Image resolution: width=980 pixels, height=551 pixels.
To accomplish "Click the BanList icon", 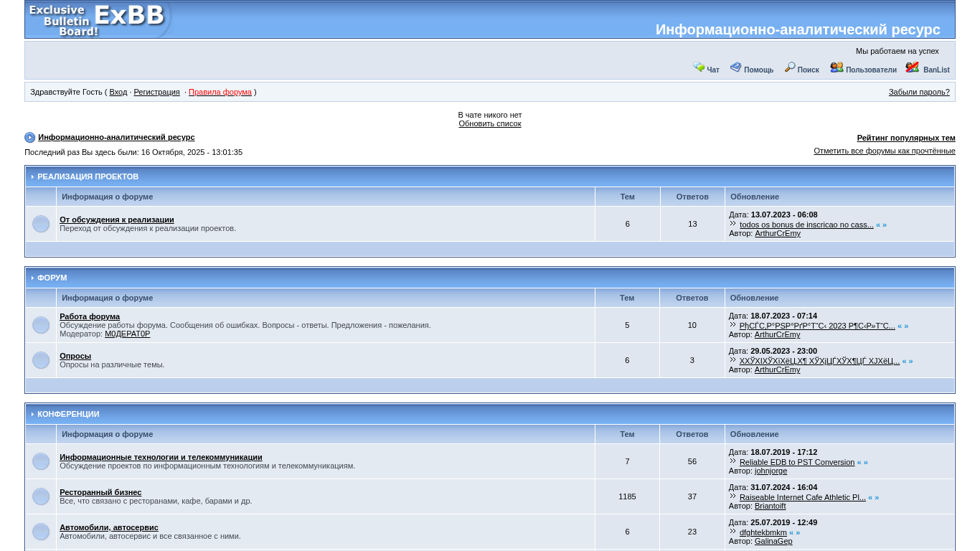I will point(913,67).
